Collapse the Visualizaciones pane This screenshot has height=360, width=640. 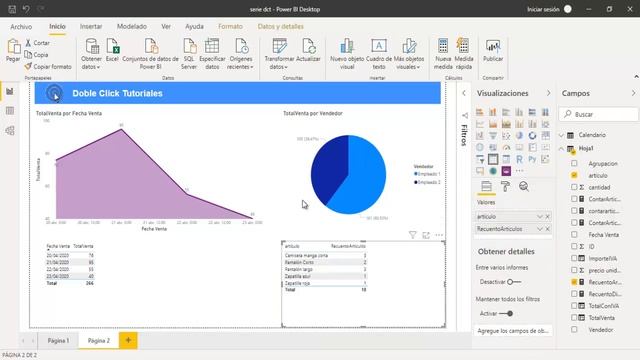[x=548, y=93]
